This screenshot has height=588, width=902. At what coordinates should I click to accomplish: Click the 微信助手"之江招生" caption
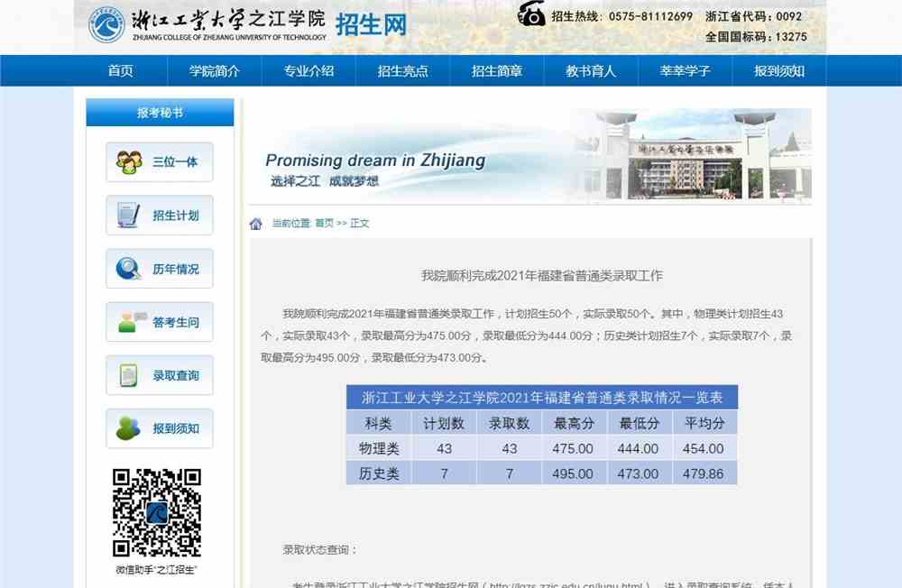(x=156, y=570)
